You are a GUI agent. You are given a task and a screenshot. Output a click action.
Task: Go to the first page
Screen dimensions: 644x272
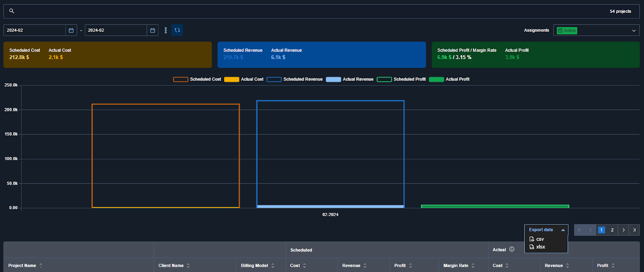[x=580, y=230]
